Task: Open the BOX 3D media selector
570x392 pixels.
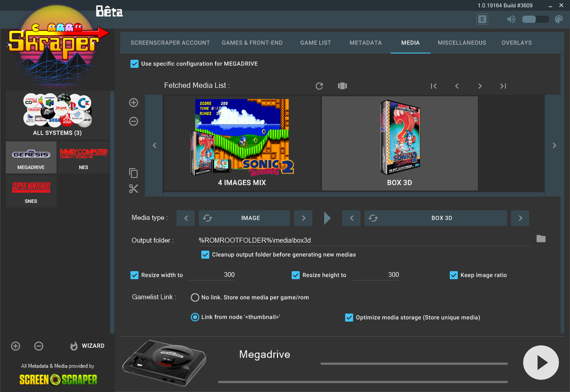Action: point(436,218)
